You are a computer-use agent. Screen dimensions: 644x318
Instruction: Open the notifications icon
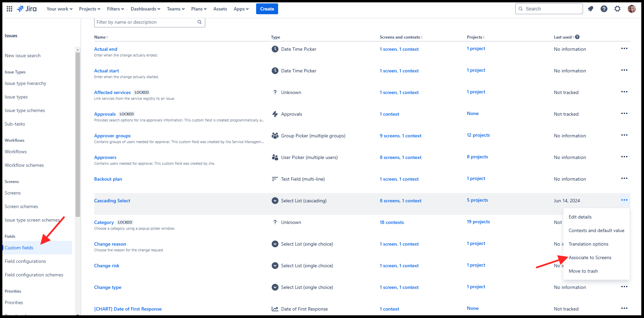(590, 9)
